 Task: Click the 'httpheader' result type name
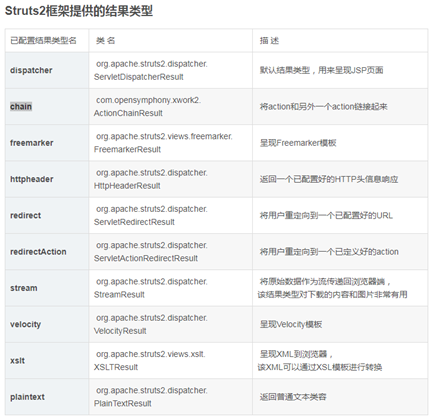click(x=31, y=179)
